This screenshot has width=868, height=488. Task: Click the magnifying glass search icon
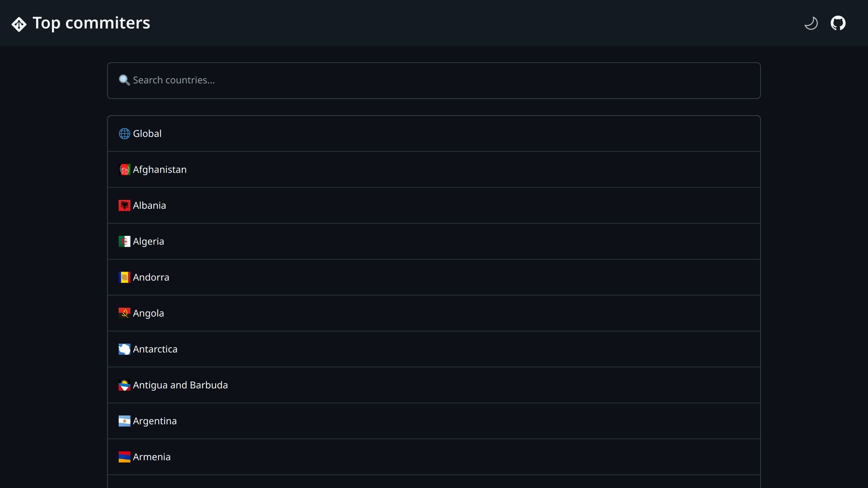click(124, 80)
